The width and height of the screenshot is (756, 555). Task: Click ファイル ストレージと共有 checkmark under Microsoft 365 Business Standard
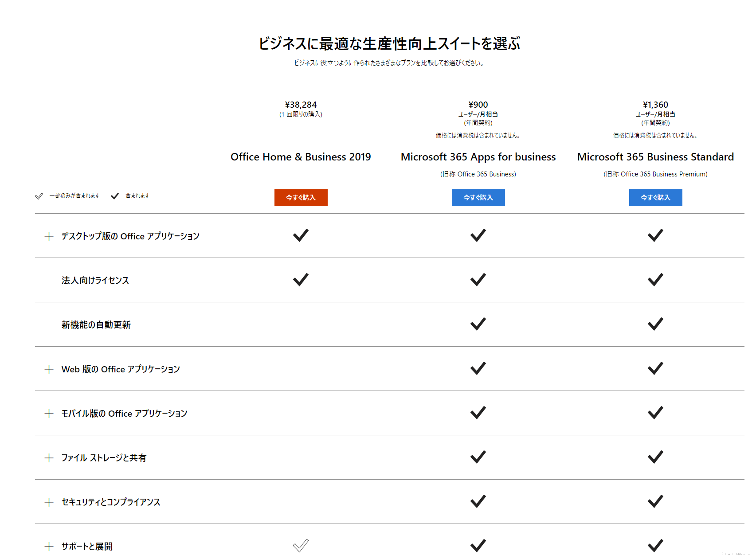[x=655, y=457]
